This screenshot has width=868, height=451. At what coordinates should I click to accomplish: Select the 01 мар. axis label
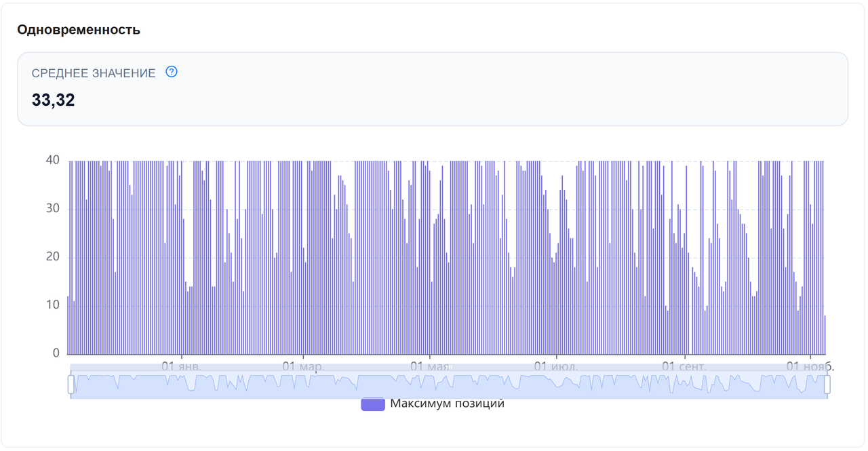click(303, 366)
